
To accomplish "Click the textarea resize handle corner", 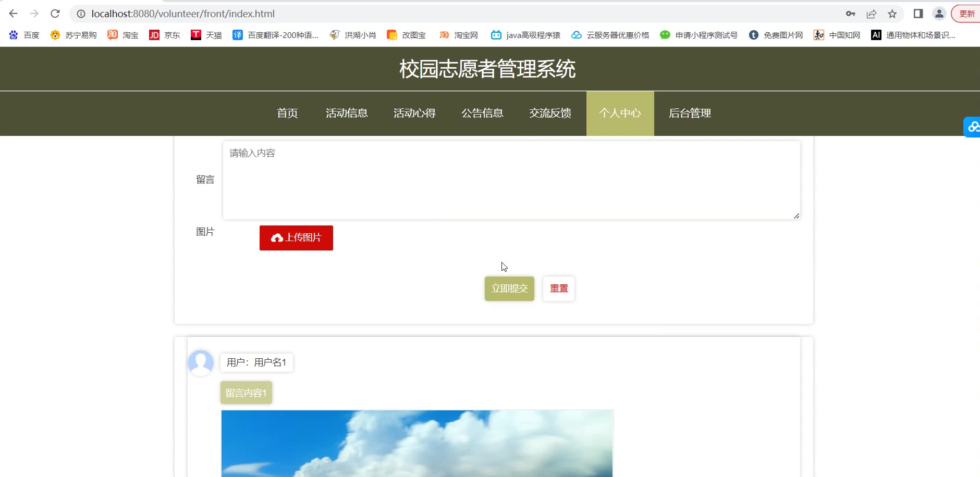I will [797, 216].
